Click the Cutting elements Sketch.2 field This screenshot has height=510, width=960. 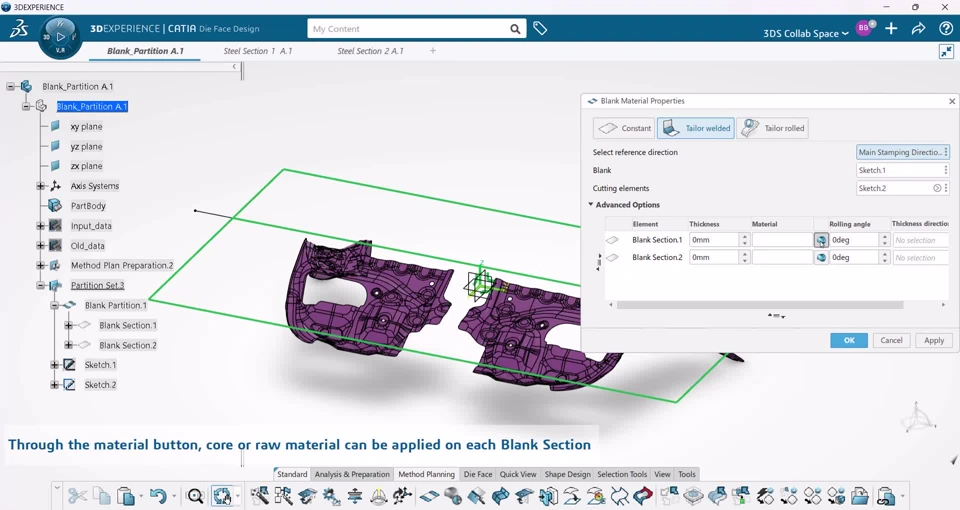point(902,188)
